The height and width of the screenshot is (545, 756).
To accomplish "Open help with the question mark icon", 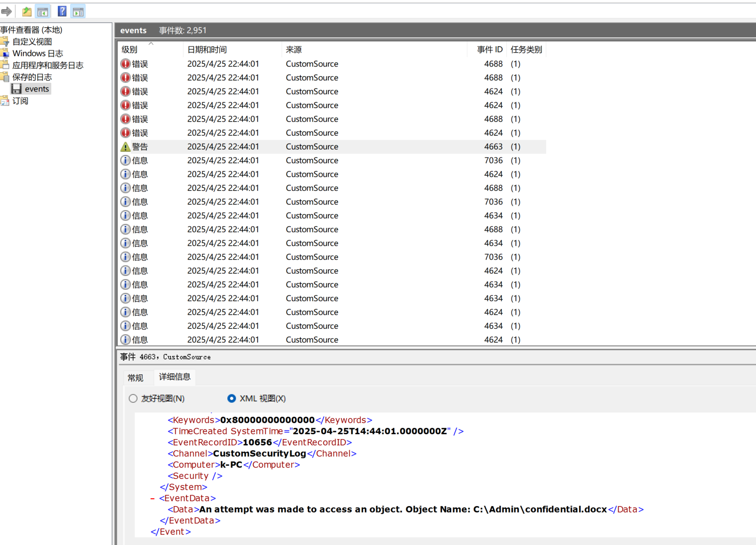I will 62,11.
